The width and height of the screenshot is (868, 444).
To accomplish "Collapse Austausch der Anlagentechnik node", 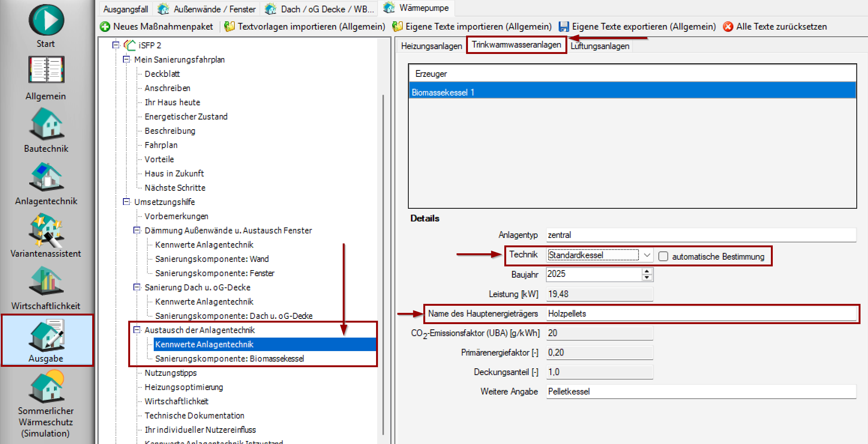I will pyautogui.click(x=137, y=330).
